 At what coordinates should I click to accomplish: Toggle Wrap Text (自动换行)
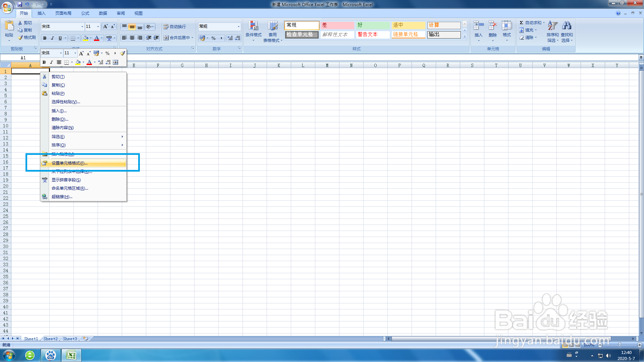(x=174, y=26)
